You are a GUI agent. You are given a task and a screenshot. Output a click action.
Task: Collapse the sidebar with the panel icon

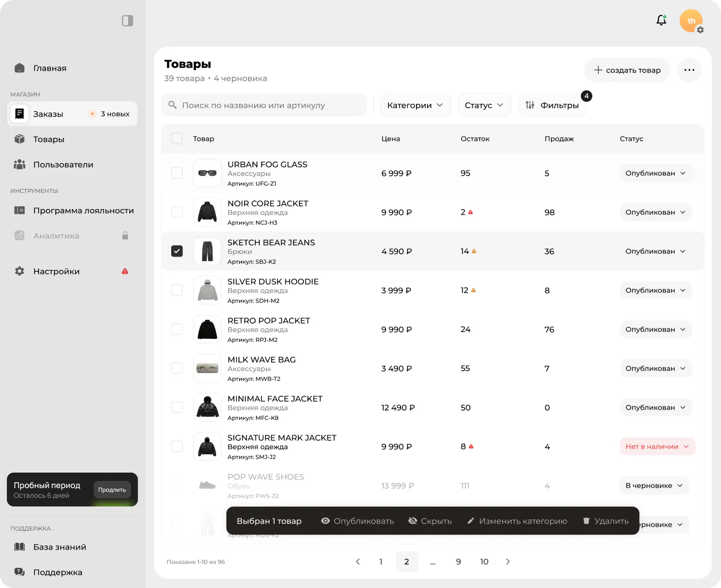(128, 21)
